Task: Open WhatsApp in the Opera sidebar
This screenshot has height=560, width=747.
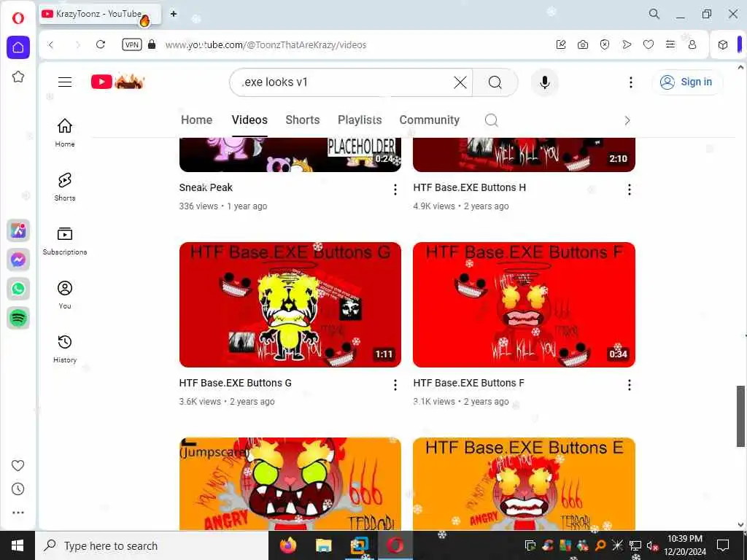Action: pos(18,289)
